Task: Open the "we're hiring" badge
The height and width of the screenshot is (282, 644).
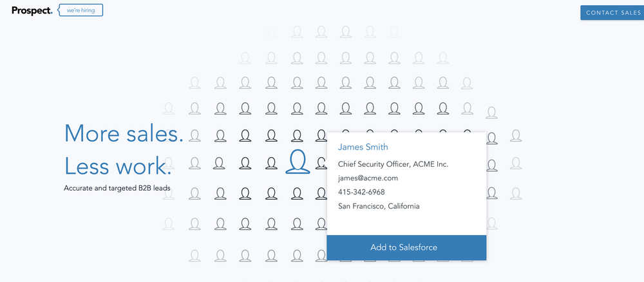Action: click(x=81, y=10)
